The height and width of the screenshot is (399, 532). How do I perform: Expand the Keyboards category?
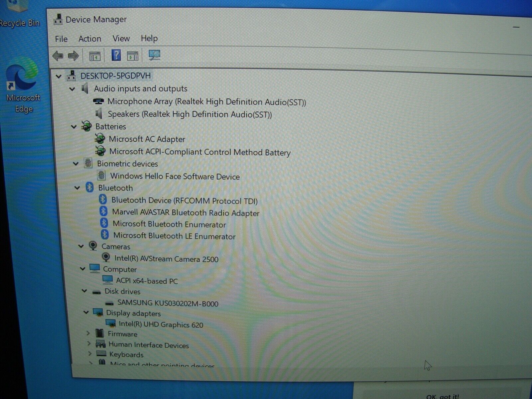click(90, 353)
